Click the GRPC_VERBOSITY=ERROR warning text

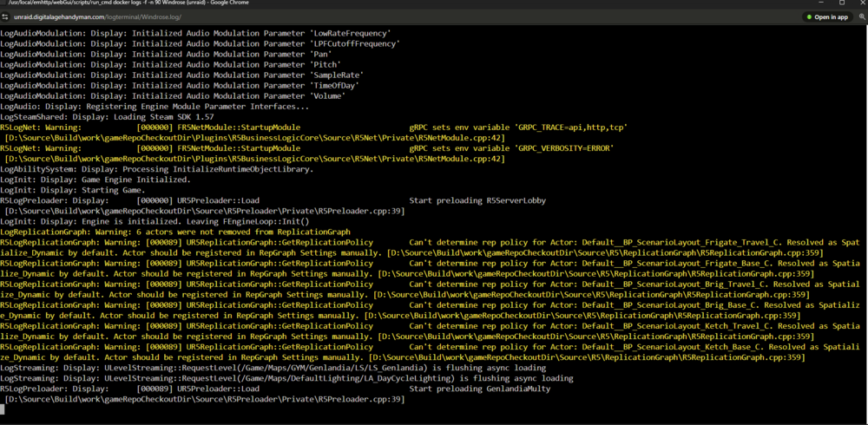[511, 148]
